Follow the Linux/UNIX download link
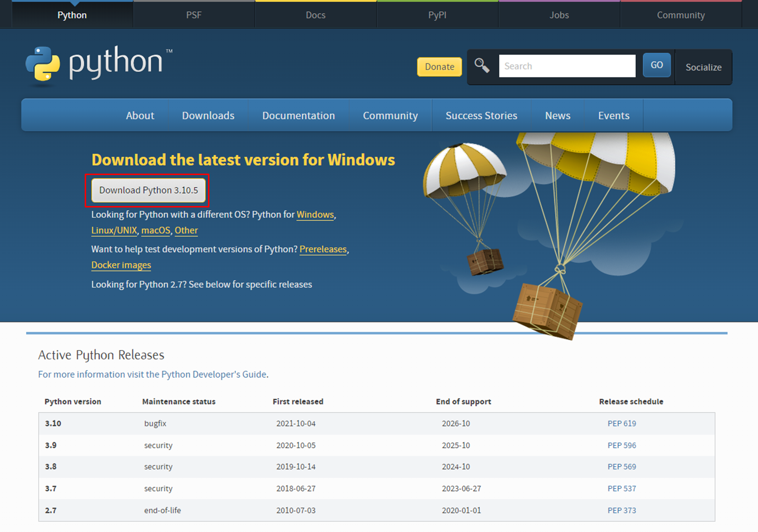758x532 pixels. point(114,231)
